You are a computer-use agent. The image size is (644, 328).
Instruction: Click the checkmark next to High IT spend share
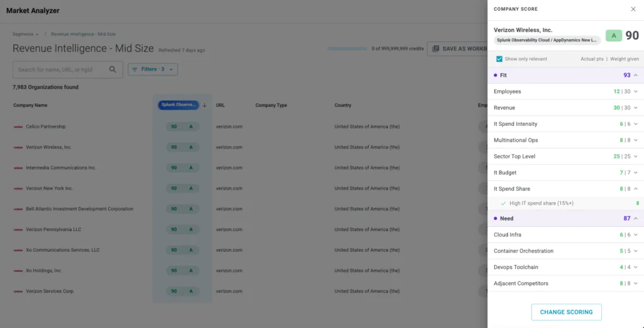503,203
